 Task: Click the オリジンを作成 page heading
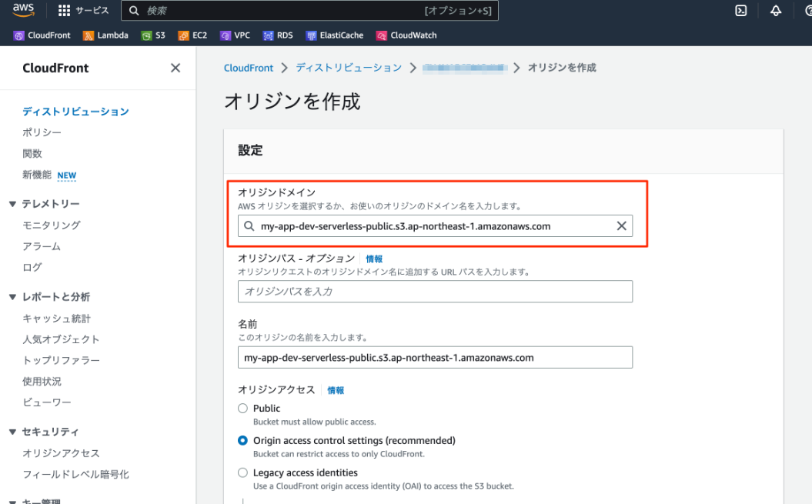click(x=292, y=101)
